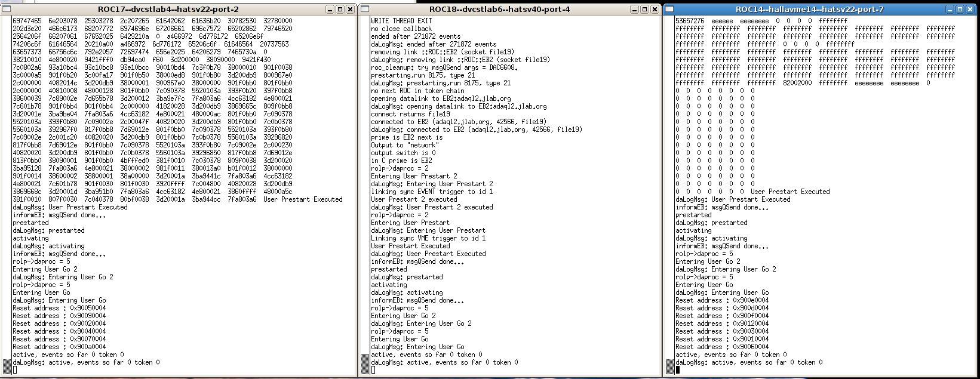Click 'Reset address : 0x90030004' in ROC14
This screenshot has height=379, width=980.
point(722,331)
